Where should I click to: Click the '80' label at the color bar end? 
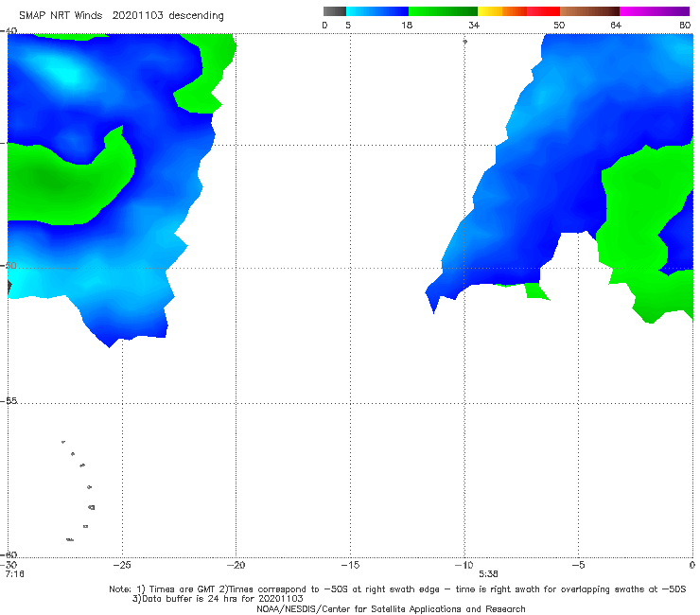685,26
